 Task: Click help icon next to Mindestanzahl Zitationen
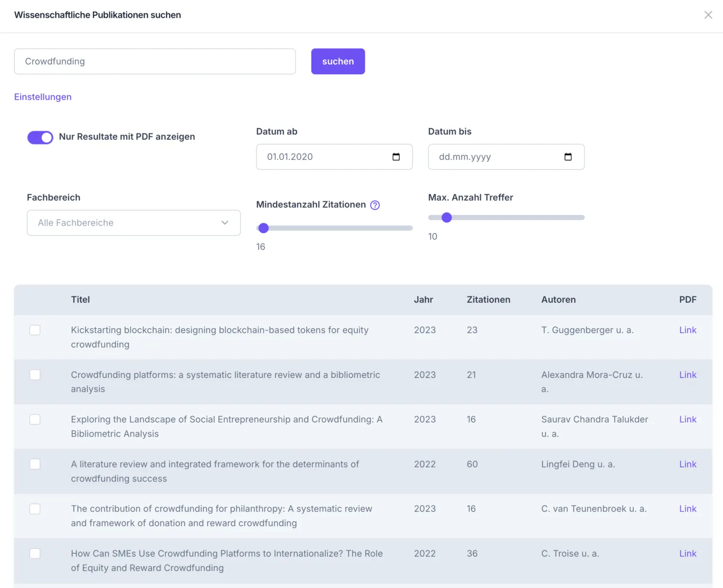click(375, 205)
